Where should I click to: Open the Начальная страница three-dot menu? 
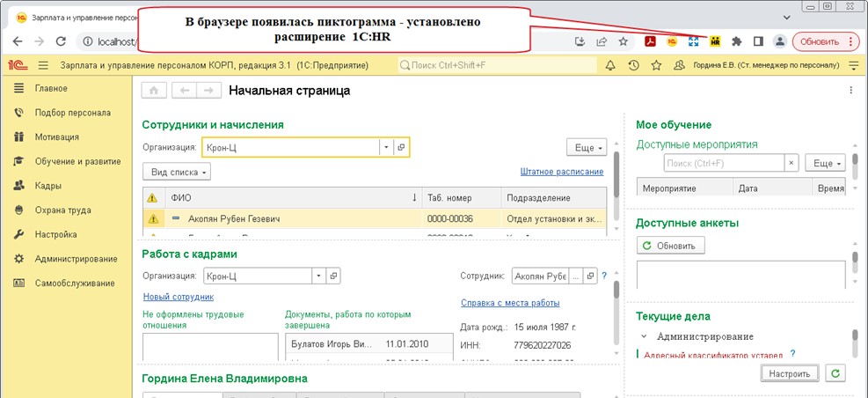(851, 91)
